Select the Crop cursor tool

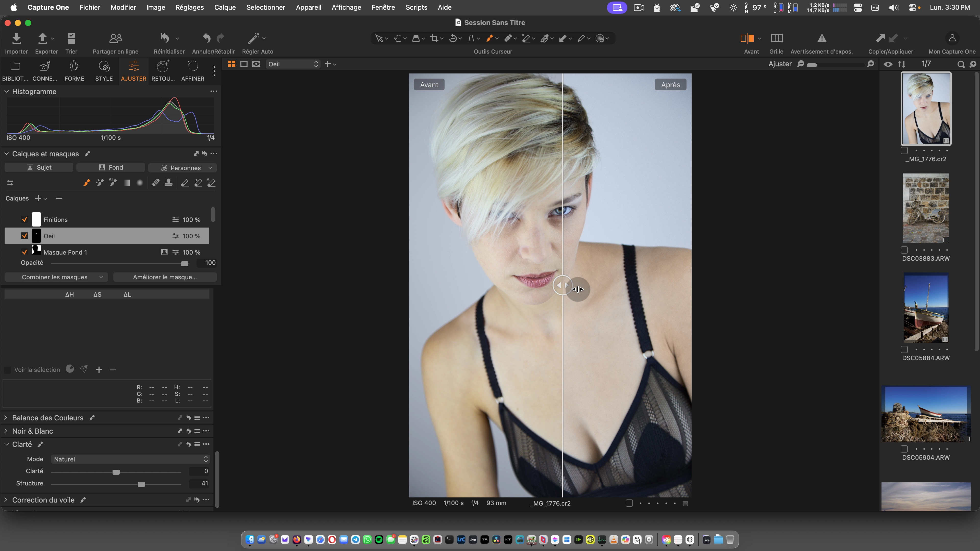pos(434,39)
